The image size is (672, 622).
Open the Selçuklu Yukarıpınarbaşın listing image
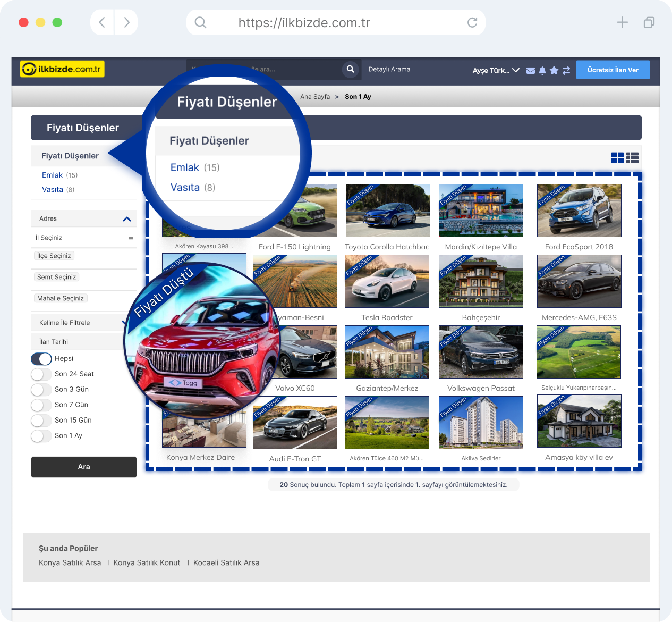579,352
